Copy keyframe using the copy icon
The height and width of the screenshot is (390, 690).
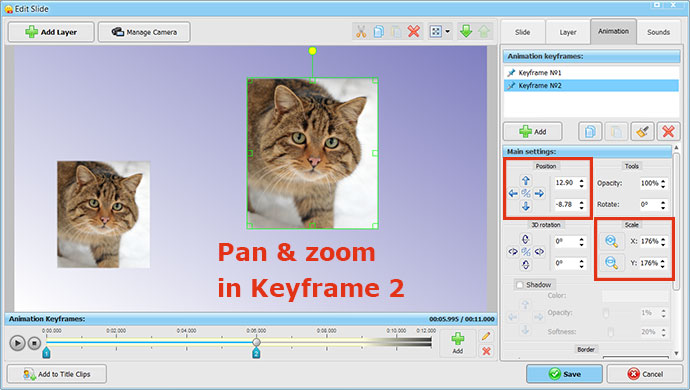click(x=590, y=132)
